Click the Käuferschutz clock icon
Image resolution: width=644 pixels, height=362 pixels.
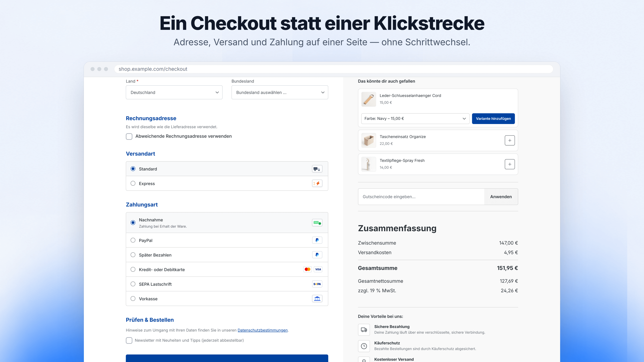tap(364, 346)
